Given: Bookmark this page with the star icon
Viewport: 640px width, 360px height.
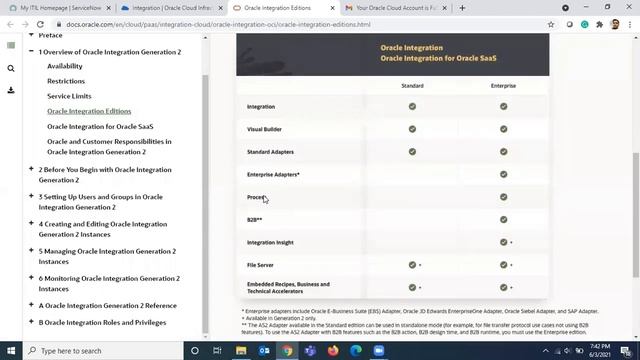Looking at the screenshot, I should point(551,24).
